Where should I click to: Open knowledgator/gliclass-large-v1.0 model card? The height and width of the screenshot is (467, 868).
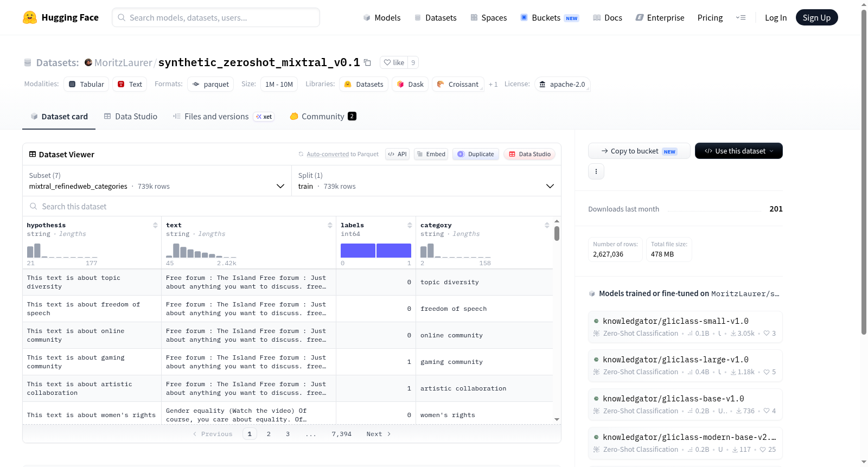685,365
